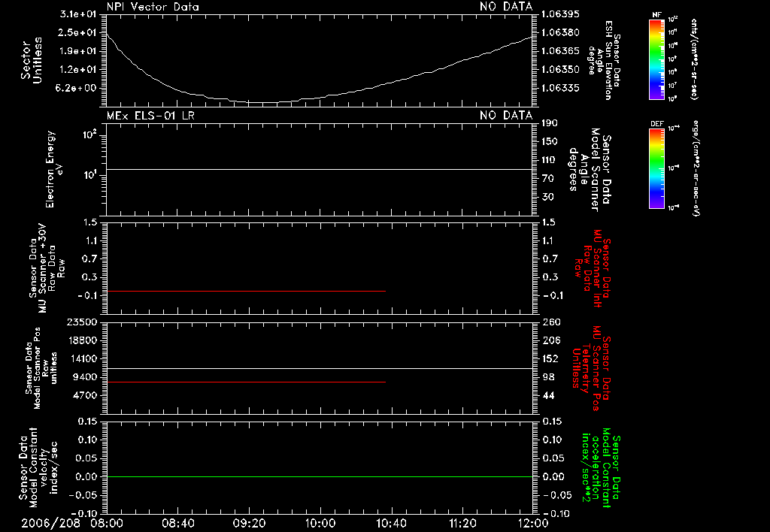Click the 12:00 time tick label
770x532 pixels.
[533, 523]
